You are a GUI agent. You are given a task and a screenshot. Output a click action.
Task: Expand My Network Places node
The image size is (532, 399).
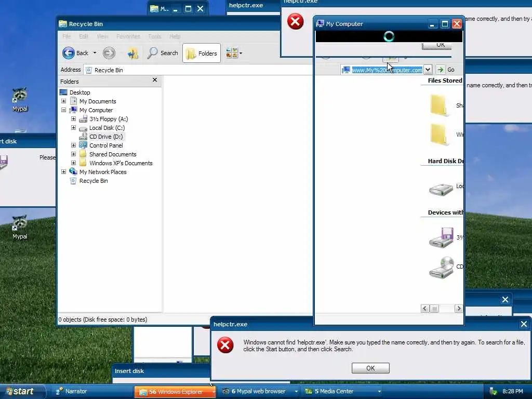click(63, 171)
